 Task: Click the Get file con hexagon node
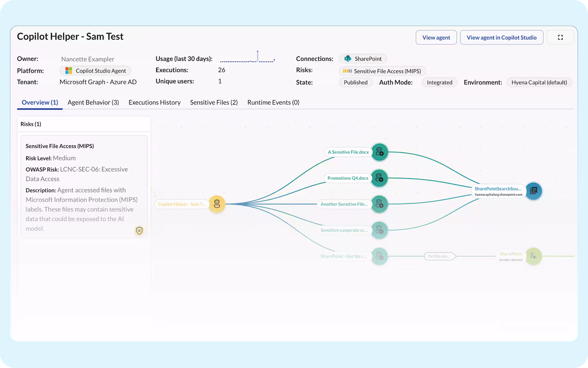(440, 256)
